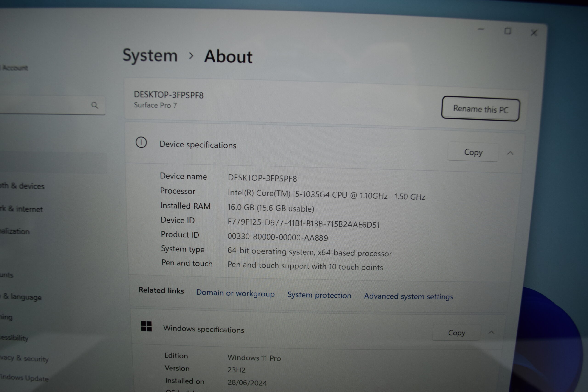Click the Device ID value E779F125-D977

303,223
